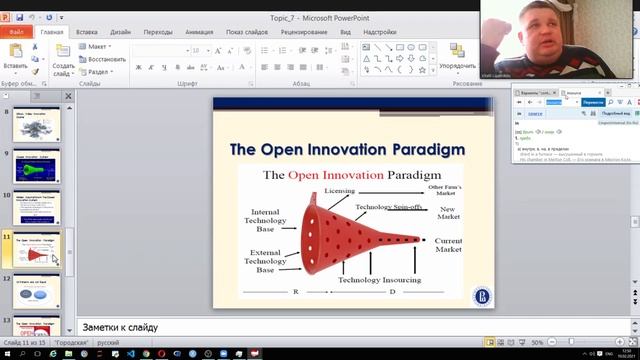Screen dimensions: 640x360
Task: Open the Customize Quick Access Toolbar dropdown
Action: pos(62,18)
